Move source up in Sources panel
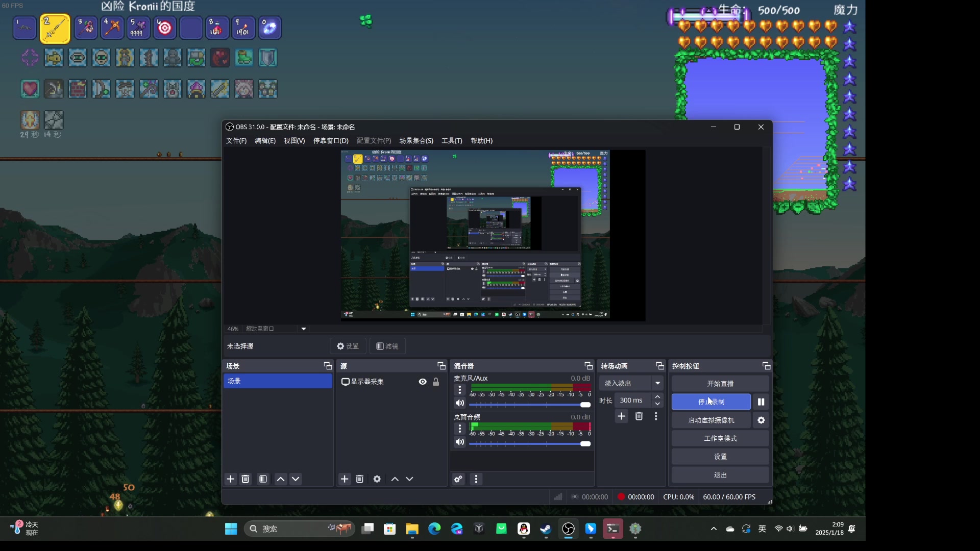This screenshot has height=551, width=980. click(x=395, y=479)
